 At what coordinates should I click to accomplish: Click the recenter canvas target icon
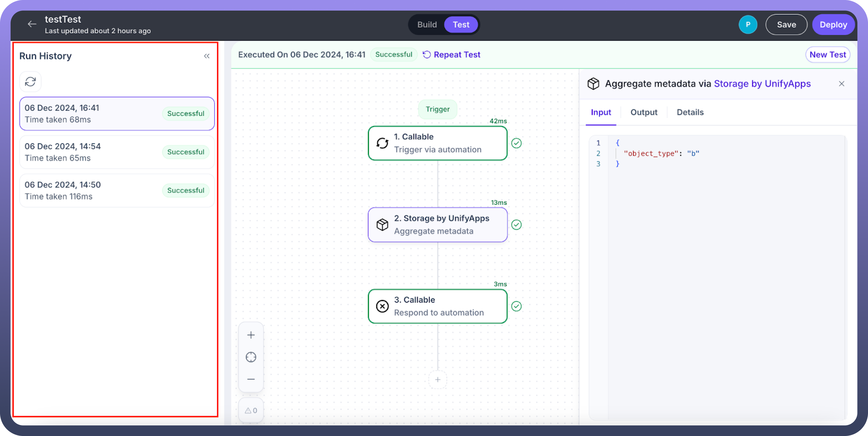click(x=251, y=357)
